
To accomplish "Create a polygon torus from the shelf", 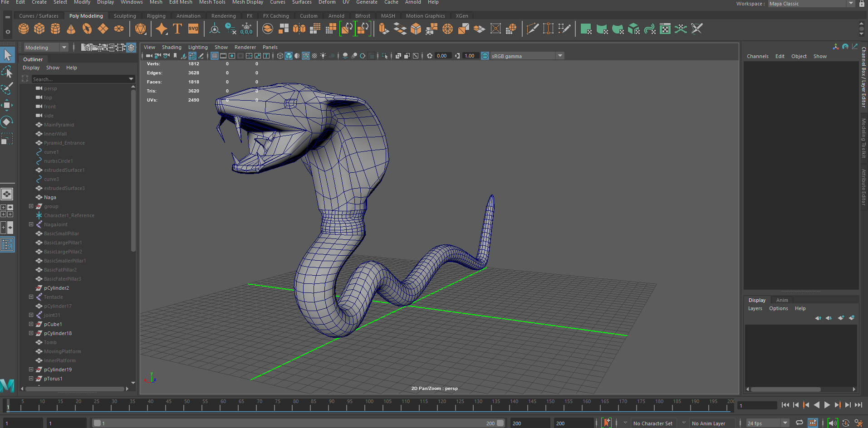I will click(87, 29).
